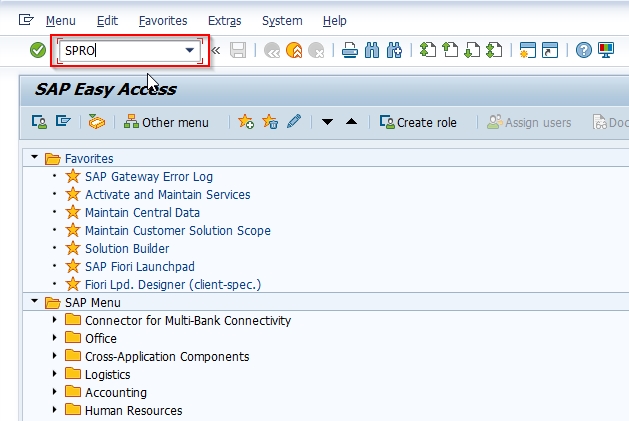Collapse the Favorites folder node

pyautogui.click(x=34, y=157)
